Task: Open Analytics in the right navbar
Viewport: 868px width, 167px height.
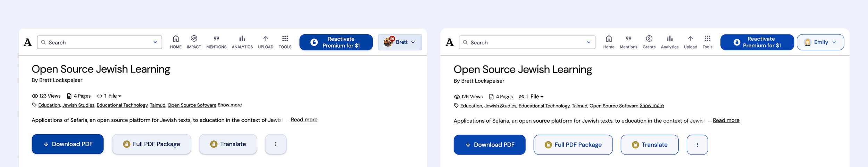Action: click(670, 42)
